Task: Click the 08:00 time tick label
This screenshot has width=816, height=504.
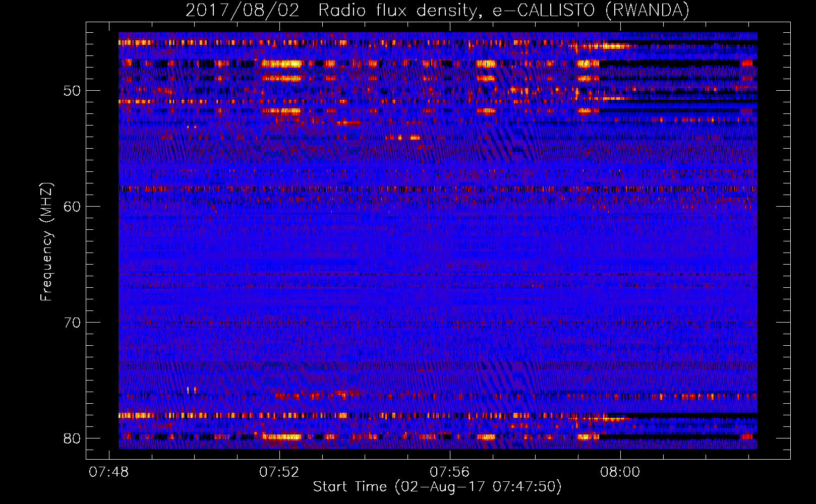Action: (620, 472)
